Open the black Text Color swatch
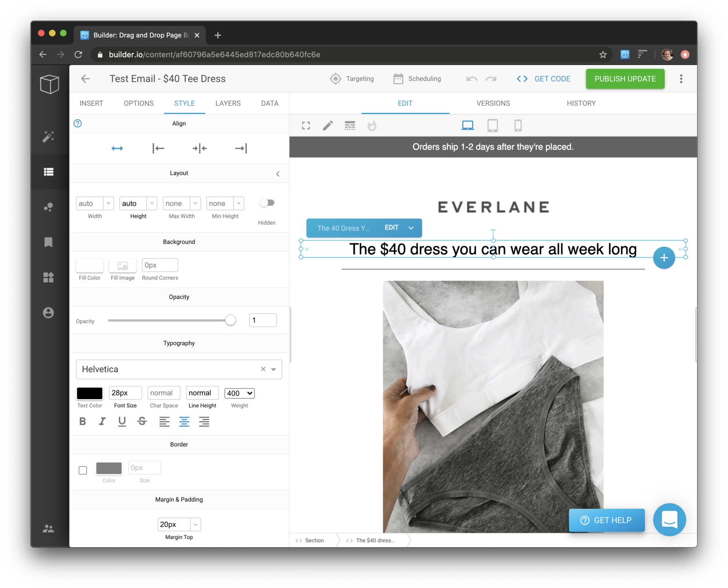The height and width of the screenshot is (588, 728). coord(89,393)
